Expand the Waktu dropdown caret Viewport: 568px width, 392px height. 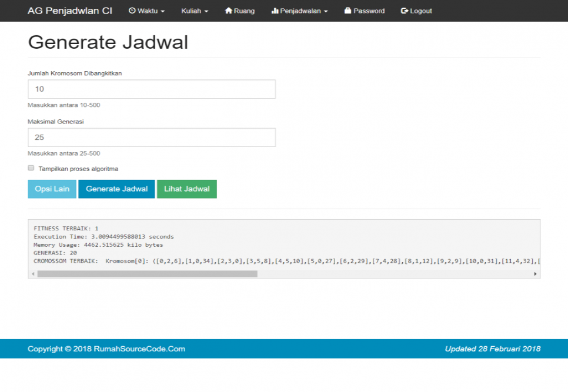click(x=162, y=11)
